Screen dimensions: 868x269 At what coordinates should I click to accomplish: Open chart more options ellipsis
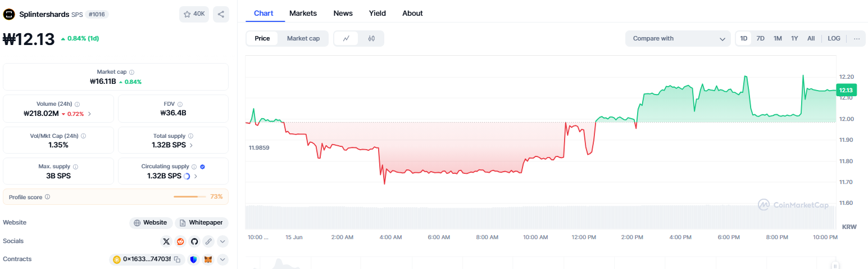[x=857, y=38]
